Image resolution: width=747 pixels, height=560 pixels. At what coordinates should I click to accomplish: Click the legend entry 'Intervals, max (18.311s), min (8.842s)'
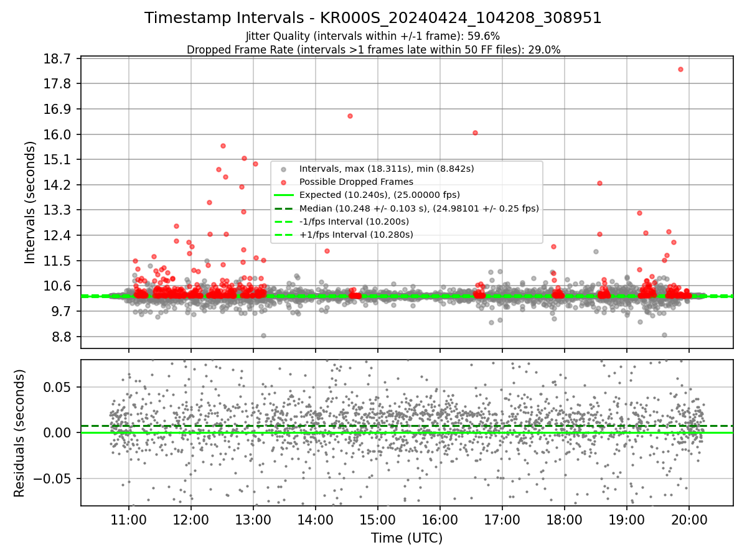(387, 169)
